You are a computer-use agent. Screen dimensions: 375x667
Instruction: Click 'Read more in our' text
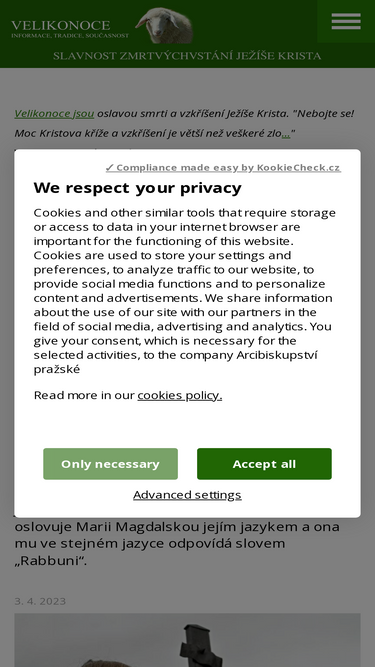(x=84, y=395)
